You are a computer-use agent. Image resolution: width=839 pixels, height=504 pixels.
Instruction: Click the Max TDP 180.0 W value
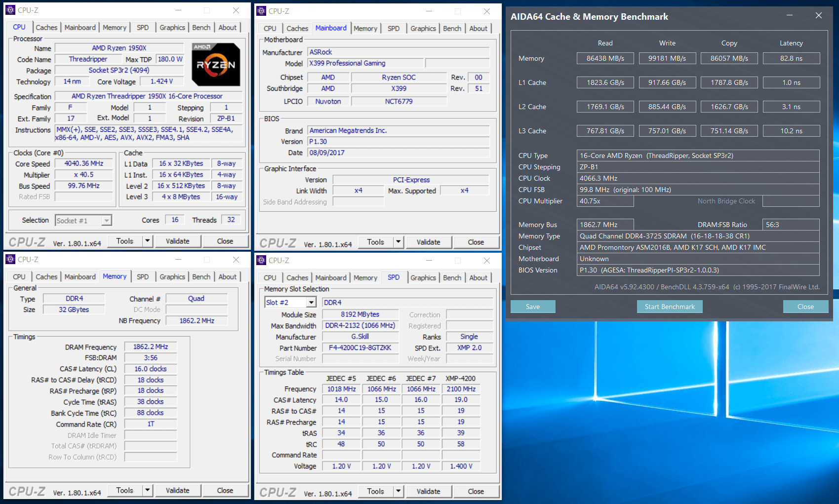coord(170,59)
